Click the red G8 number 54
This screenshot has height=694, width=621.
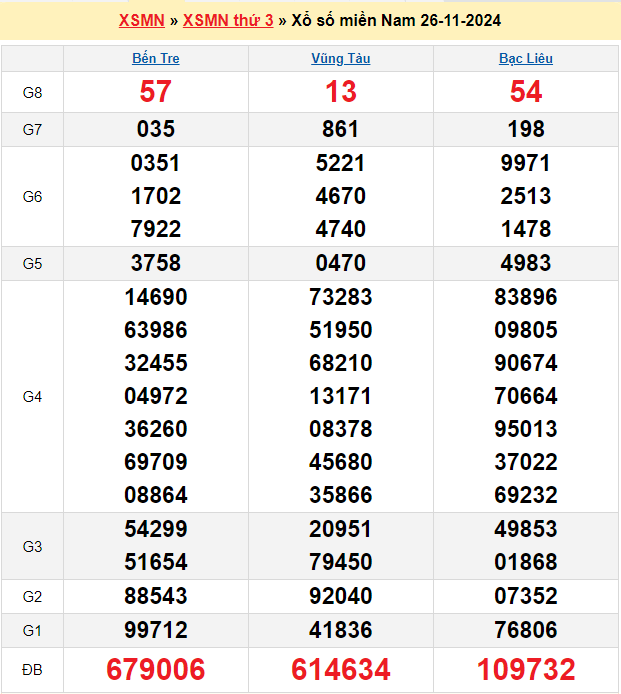pos(526,92)
